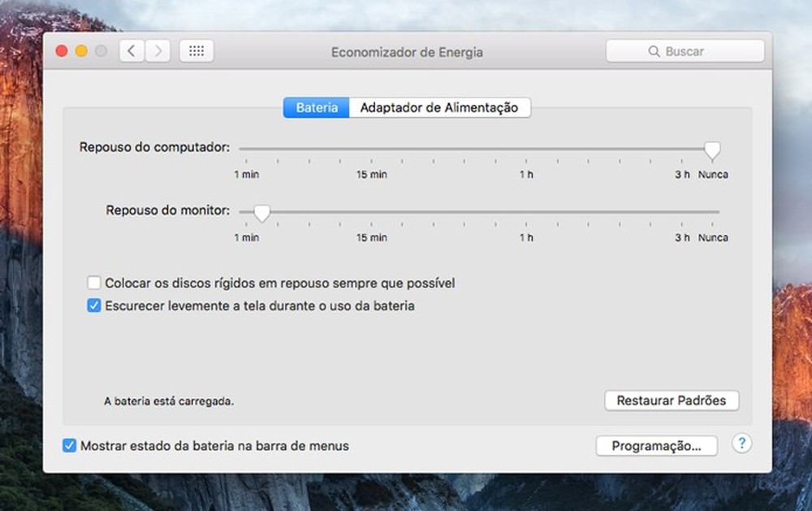Click the help question mark icon

[741, 444]
